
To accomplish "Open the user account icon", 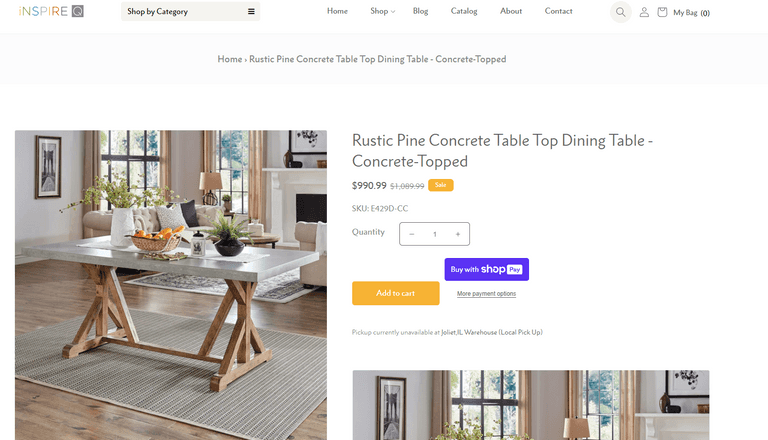I will pyautogui.click(x=644, y=12).
